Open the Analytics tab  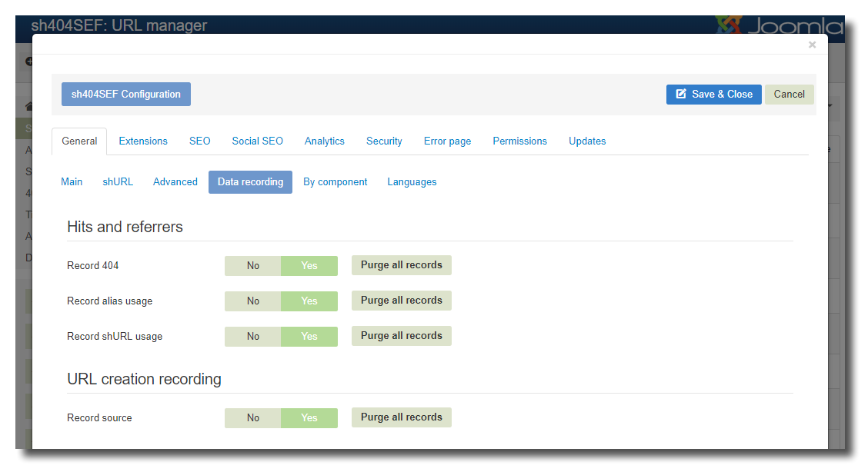click(x=325, y=141)
